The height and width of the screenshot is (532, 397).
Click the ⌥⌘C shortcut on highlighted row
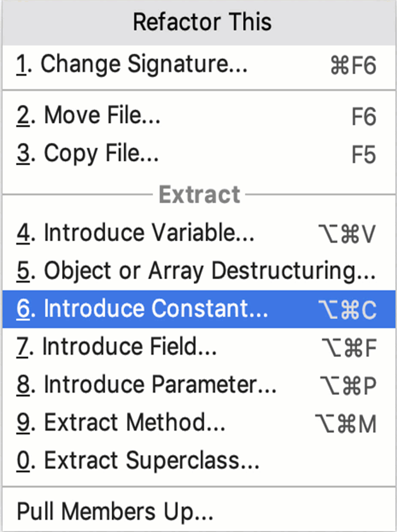(x=347, y=310)
